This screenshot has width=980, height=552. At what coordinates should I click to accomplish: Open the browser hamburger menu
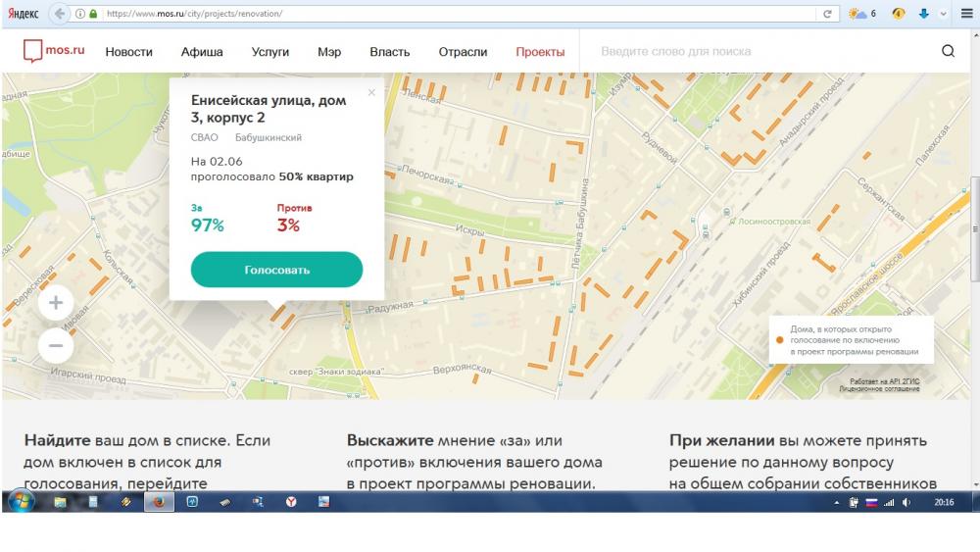[966, 15]
